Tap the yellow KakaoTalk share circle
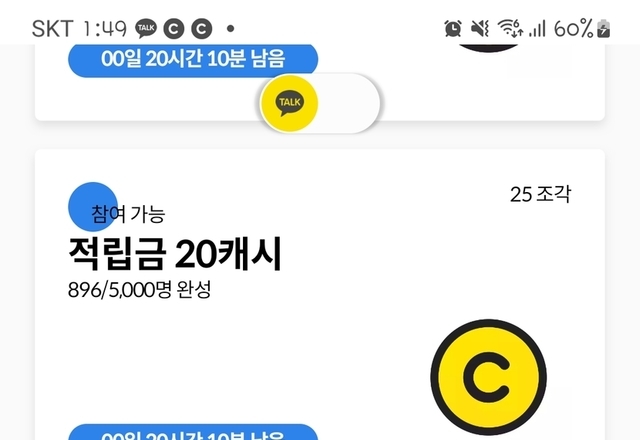 pyautogui.click(x=289, y=103)
